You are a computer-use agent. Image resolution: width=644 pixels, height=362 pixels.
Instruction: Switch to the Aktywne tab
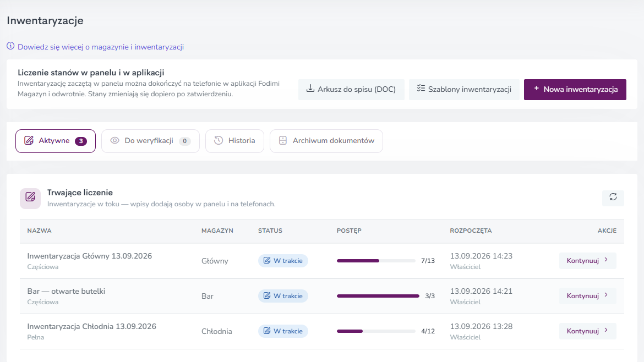tap(56, 141)
